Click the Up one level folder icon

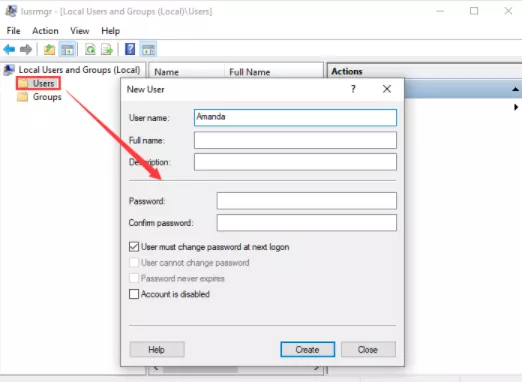point(49,50)
